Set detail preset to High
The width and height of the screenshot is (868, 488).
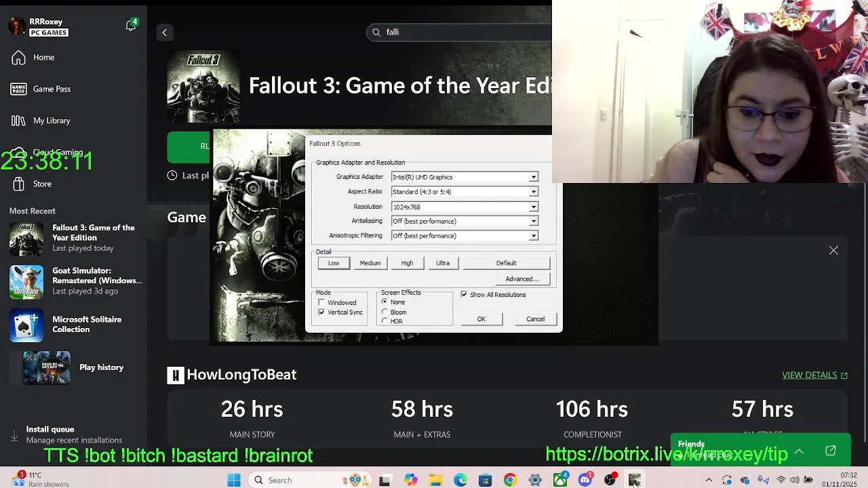pos(407,263)
